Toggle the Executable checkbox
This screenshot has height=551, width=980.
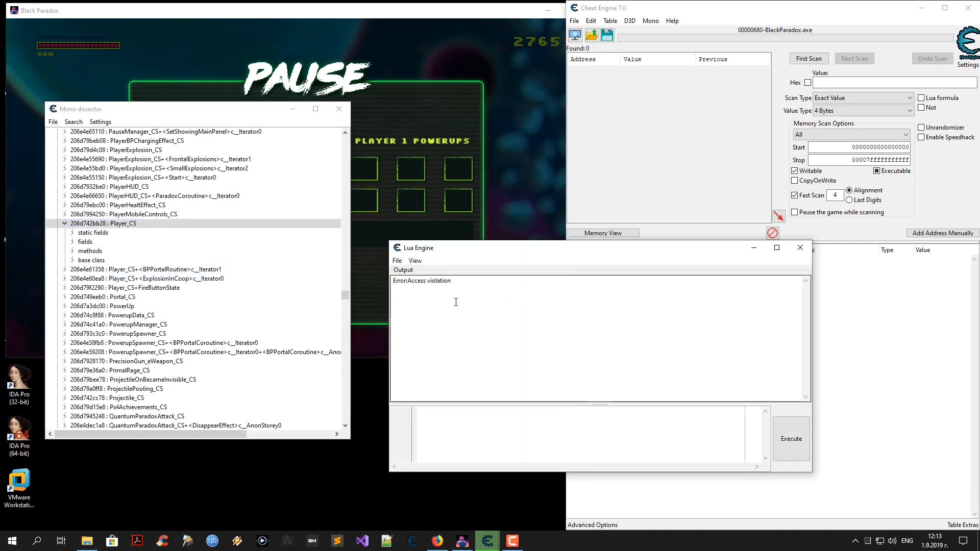(x=876, y=171)
